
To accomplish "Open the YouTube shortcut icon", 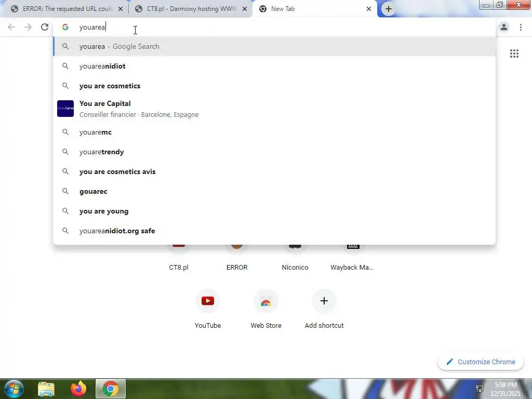I will coord(208,301).
